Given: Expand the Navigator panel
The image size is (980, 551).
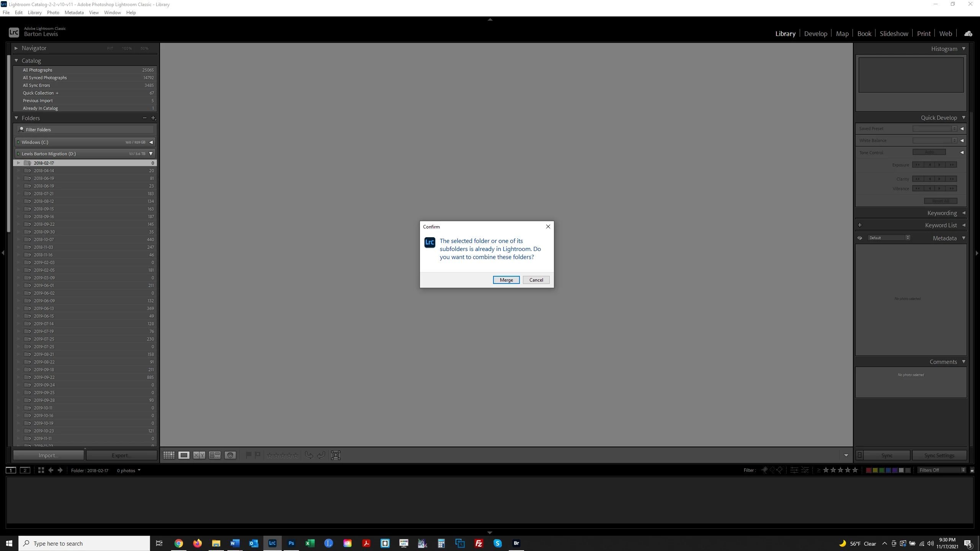Looking at the screenshot, I should 16,48.
